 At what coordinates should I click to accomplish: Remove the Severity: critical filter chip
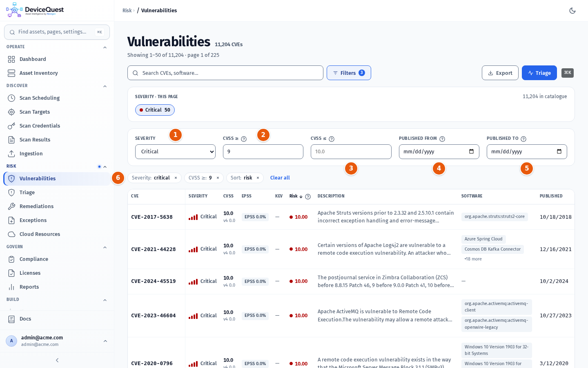tap(176, 178)
